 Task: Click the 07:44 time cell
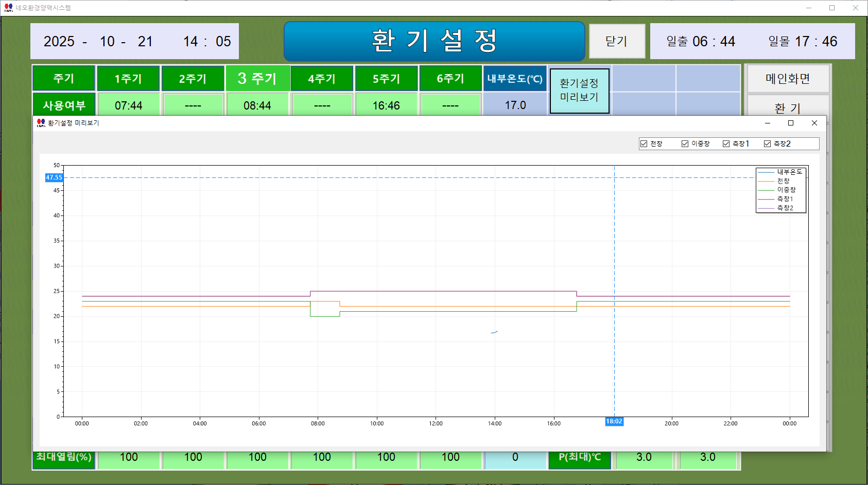[x=128, y=105]
